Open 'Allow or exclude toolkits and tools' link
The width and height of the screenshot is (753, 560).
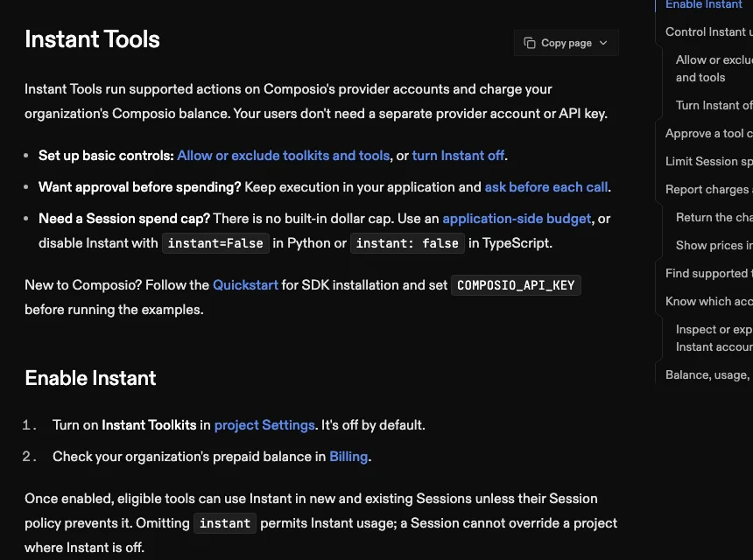pos(284,156)
